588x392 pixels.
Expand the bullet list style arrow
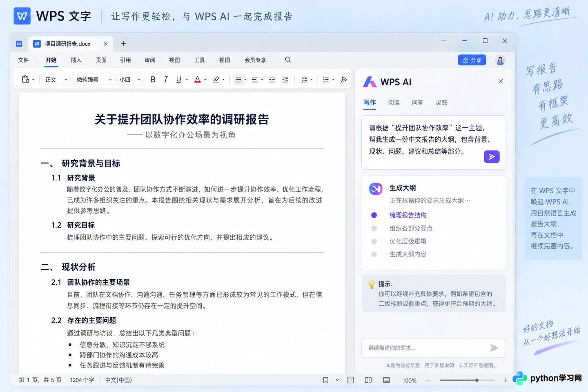333,80
